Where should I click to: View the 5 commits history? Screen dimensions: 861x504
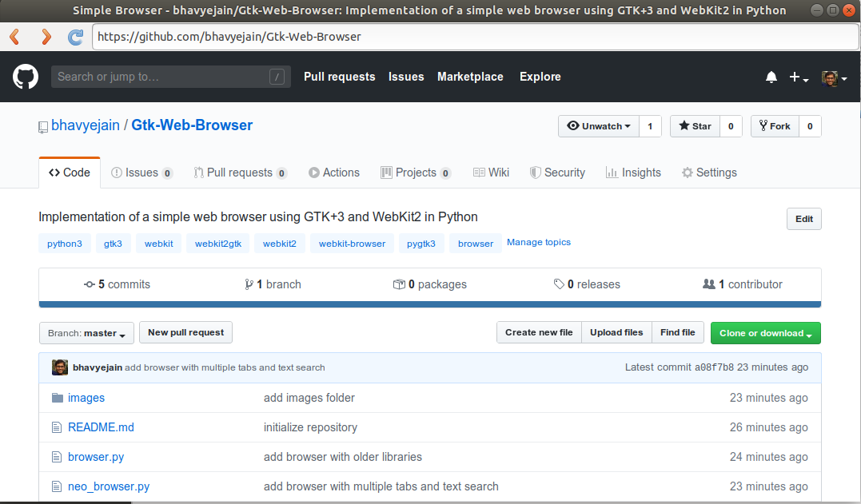coord(117,284)
